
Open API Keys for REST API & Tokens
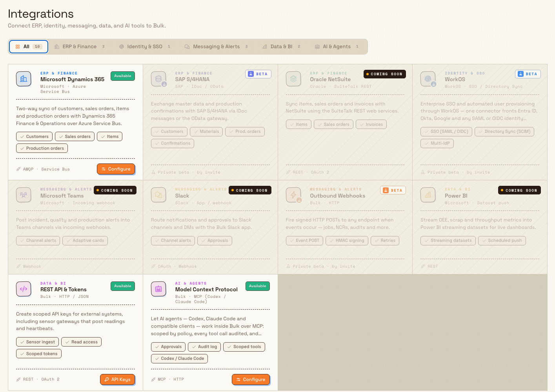pos(117,379)
